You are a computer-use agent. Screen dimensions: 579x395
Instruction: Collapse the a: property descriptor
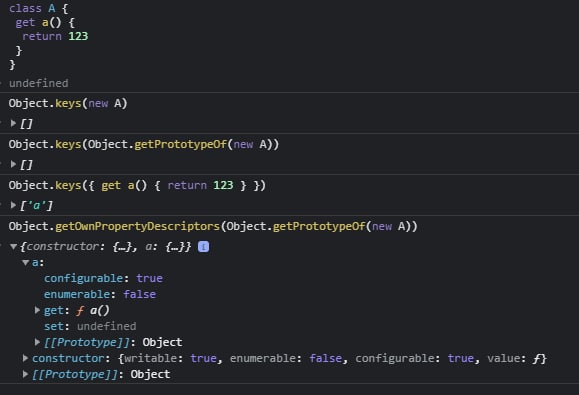click(25, 262)
